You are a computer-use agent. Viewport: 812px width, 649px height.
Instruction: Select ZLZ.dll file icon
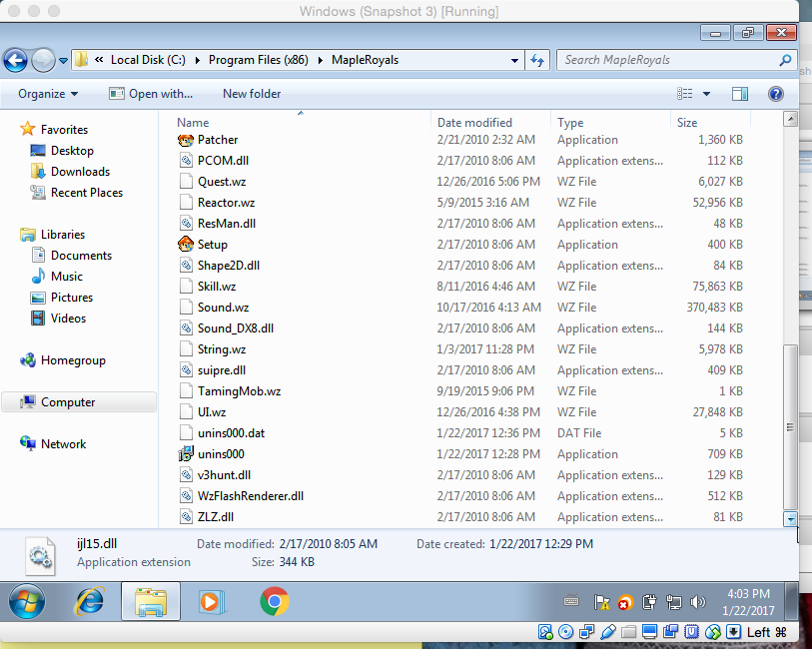(x=186, y=517)
